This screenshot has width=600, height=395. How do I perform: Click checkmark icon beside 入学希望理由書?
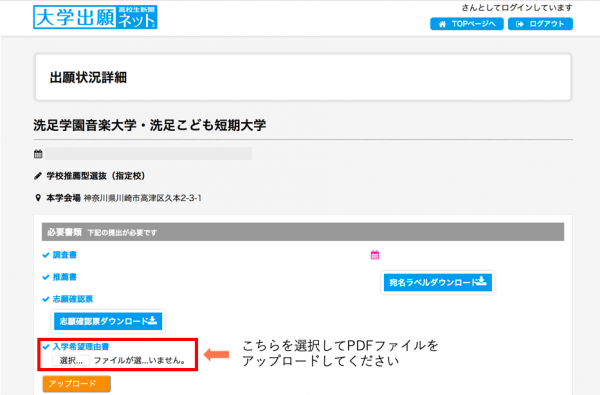coord(46,347)
